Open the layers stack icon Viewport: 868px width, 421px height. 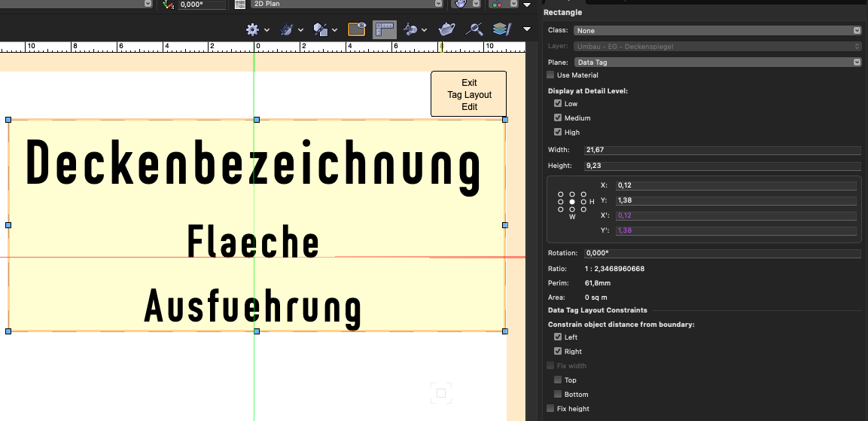[x=501, y=29]
